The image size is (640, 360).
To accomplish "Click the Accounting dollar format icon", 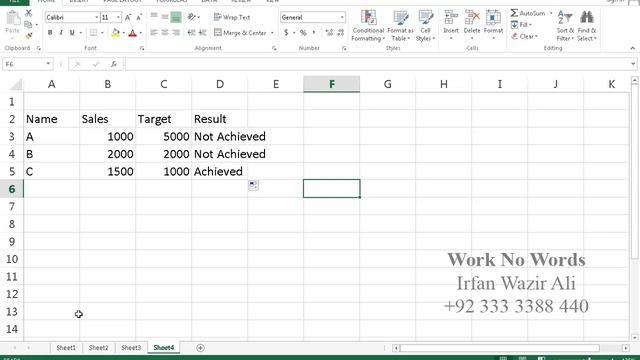I will [x=286, y=33].
